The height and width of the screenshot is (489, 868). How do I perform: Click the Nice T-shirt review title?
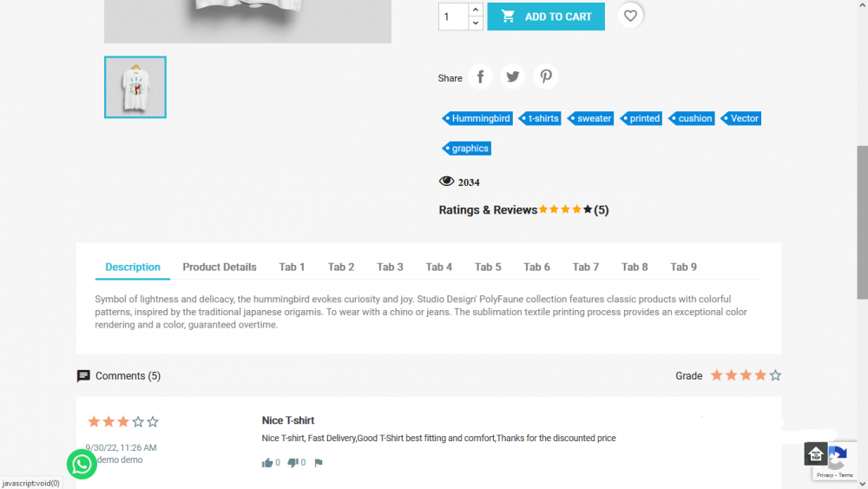(x=288, y=420)
